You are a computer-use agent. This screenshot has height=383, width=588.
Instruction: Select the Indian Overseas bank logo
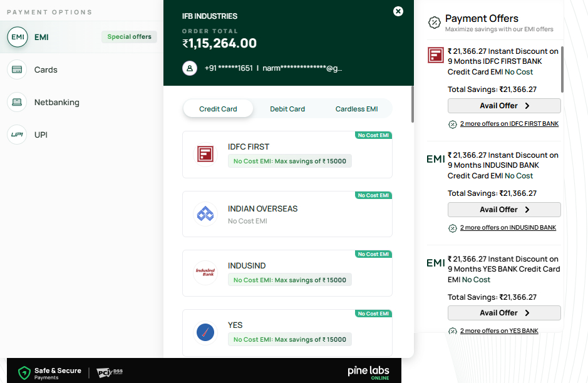205,214
